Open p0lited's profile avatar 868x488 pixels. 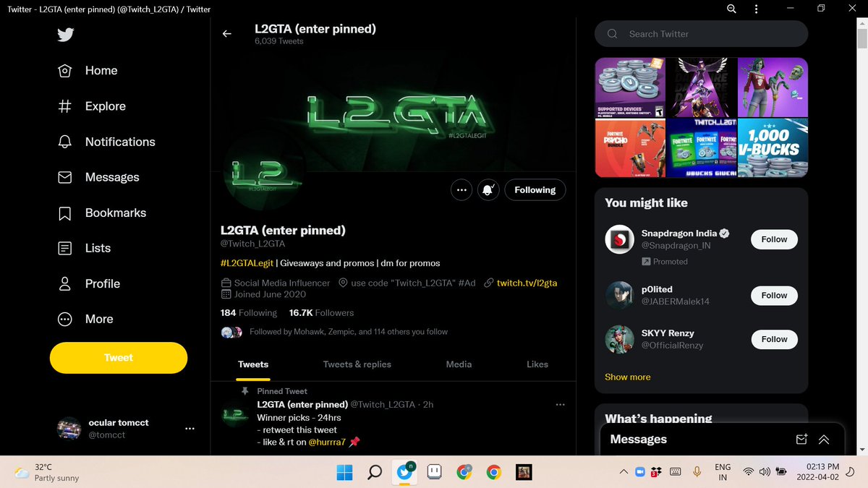(619, 296)
